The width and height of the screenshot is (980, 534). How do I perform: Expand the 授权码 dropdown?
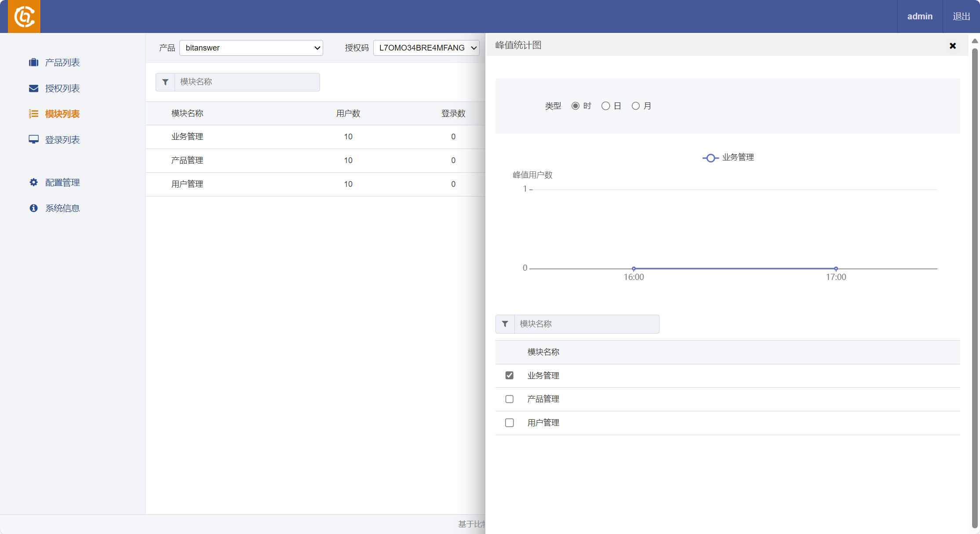[426, 48]
